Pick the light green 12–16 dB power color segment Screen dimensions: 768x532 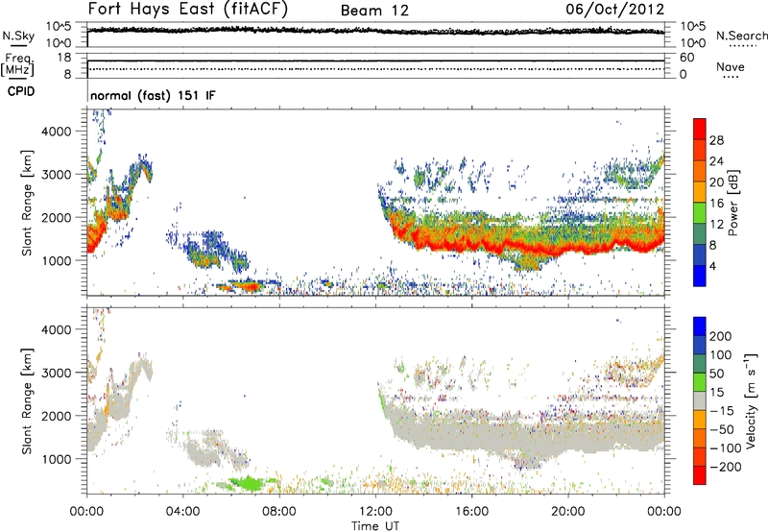pos(700,213)
